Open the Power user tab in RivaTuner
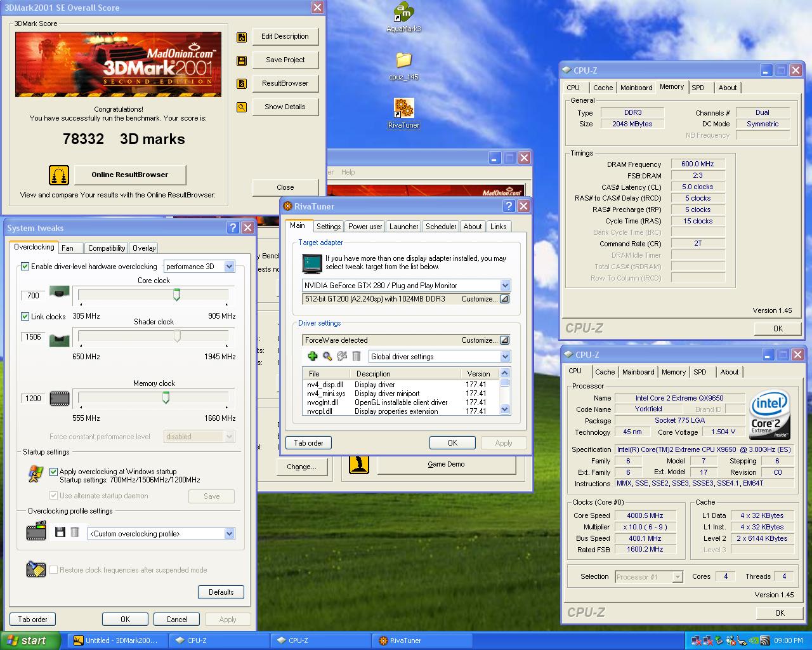 [365, 227]
